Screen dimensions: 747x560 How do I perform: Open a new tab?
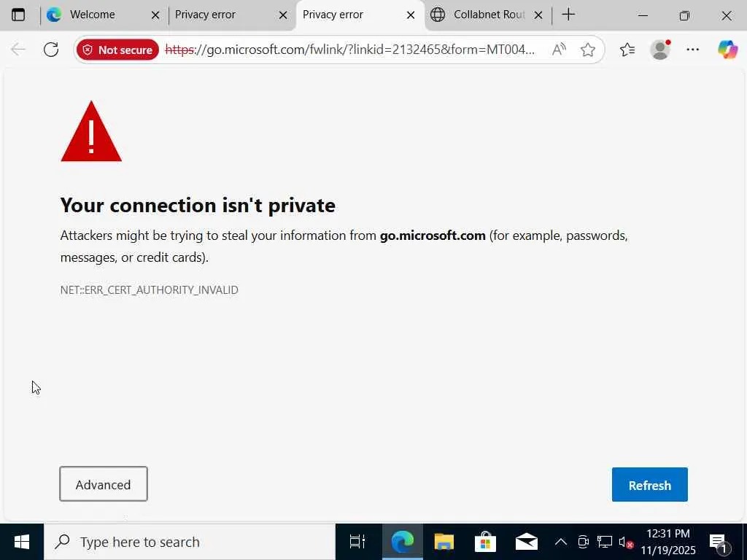tap(569, 15)
